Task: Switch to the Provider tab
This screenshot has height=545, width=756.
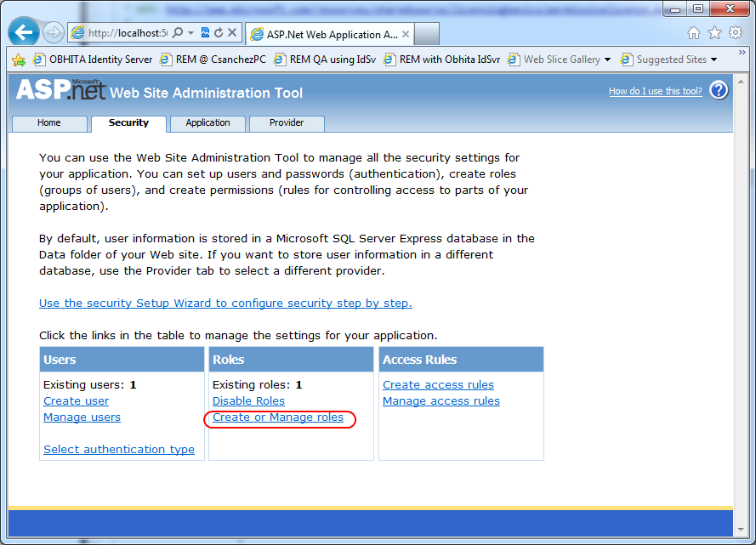Action: [287, 123]
